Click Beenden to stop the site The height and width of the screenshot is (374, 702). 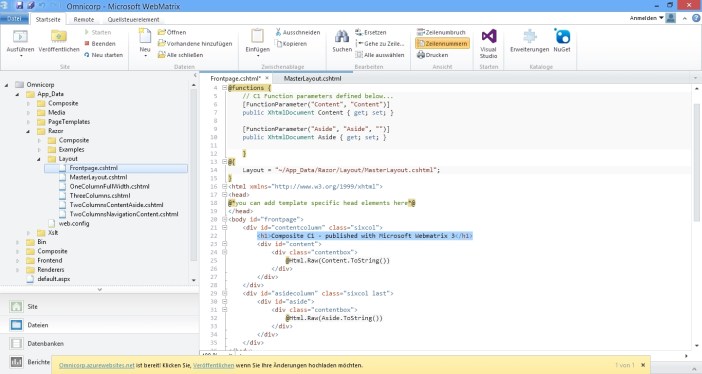pos(100,43)
